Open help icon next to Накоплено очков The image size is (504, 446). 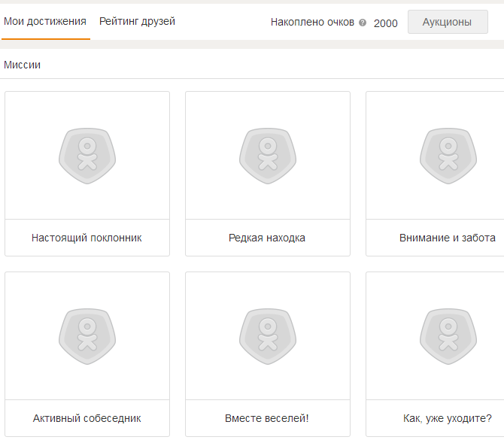(x=363, y=23)
